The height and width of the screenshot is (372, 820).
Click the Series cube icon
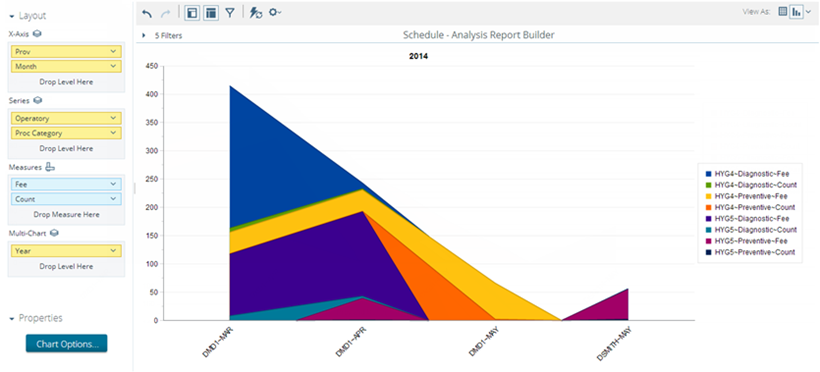coord(38,100)
